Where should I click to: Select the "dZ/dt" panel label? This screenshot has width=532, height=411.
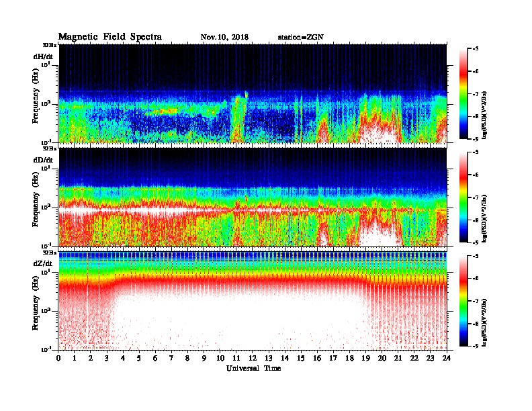(x=43, y=263)
